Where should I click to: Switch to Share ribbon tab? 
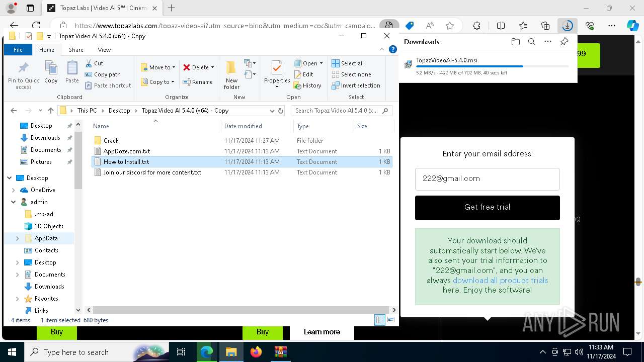[76, 50]
